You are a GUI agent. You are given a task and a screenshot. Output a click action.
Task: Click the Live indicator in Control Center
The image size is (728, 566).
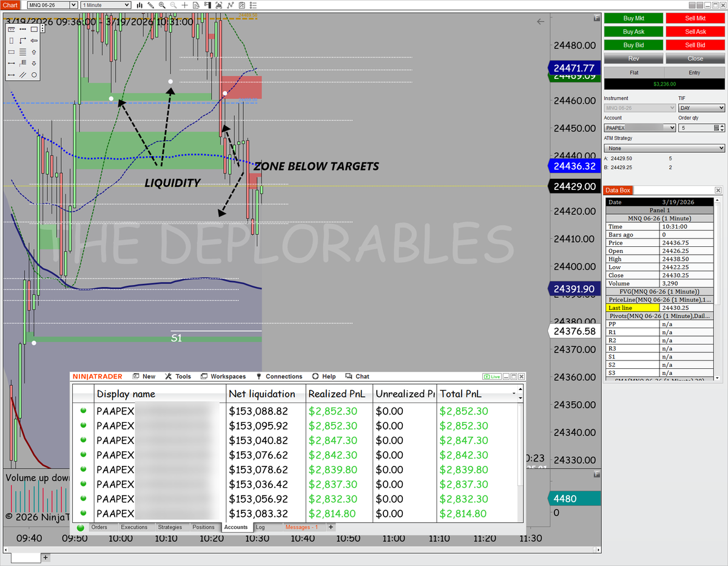[491, 377]
